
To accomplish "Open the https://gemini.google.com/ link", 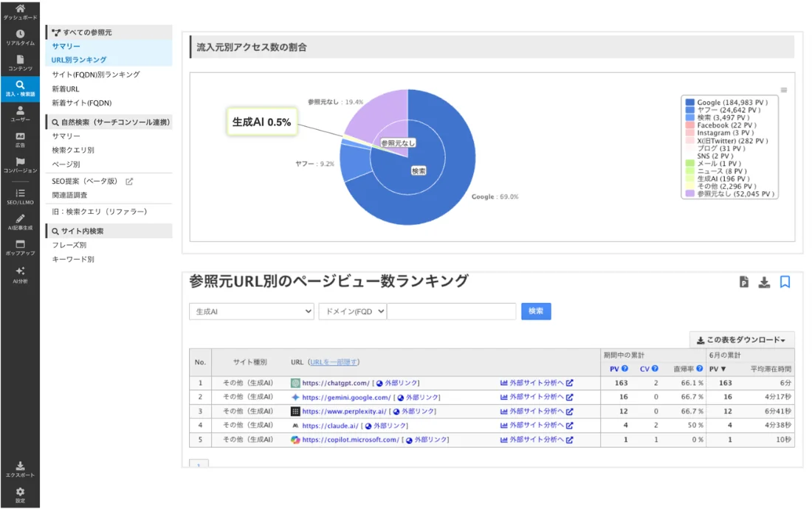I will pos(346,398).
